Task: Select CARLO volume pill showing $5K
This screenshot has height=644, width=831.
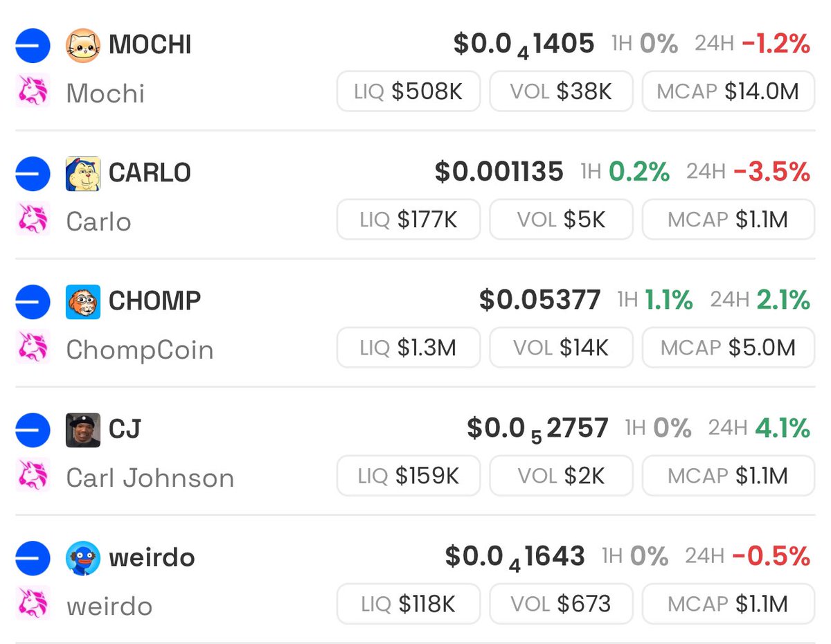Action: 561,220
